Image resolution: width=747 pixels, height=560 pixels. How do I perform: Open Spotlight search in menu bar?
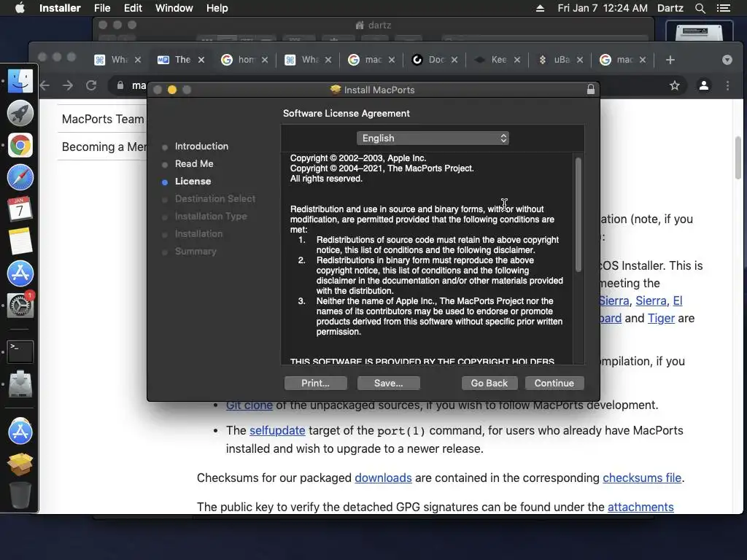click(x=700, y=8)
